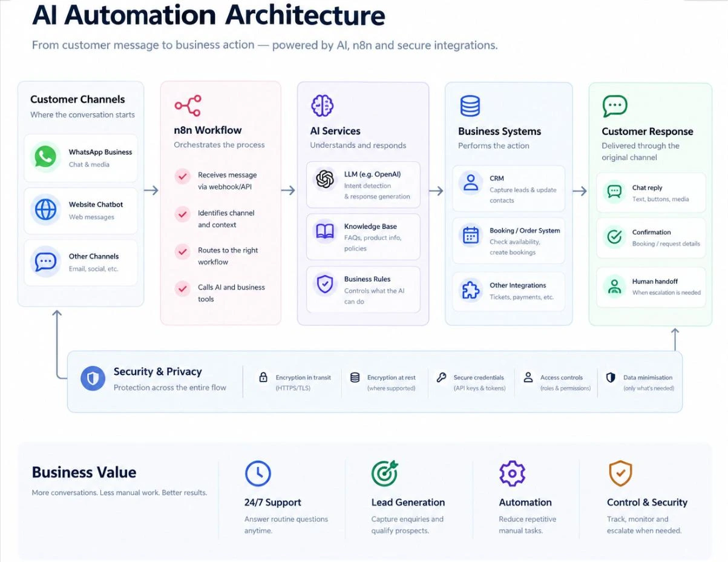The height and width of the screenshot is (562, 728).
Task: Click the LLM (e.g. OpenAI) title
Action: [372, 174]
